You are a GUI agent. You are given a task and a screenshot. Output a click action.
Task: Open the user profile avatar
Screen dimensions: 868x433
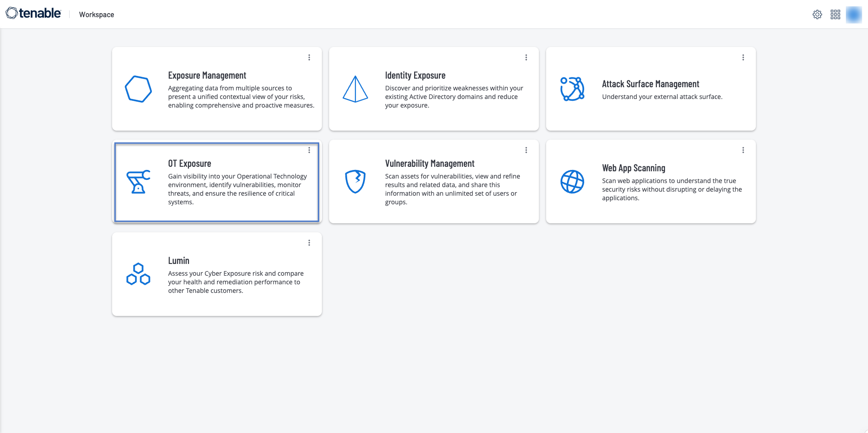click(854, 14)
